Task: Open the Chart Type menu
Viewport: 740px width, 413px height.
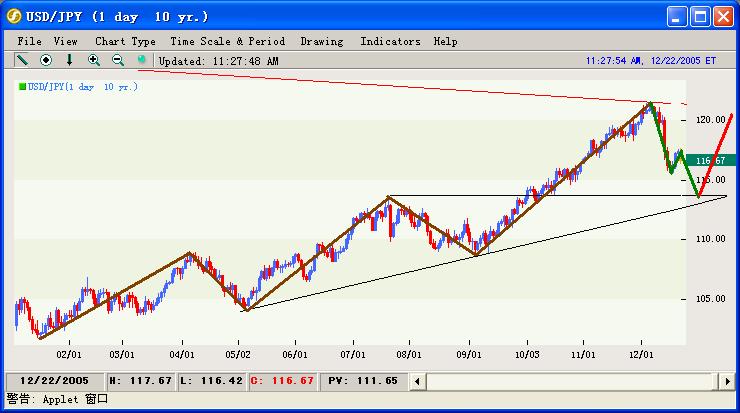Action: coord(125,42)
